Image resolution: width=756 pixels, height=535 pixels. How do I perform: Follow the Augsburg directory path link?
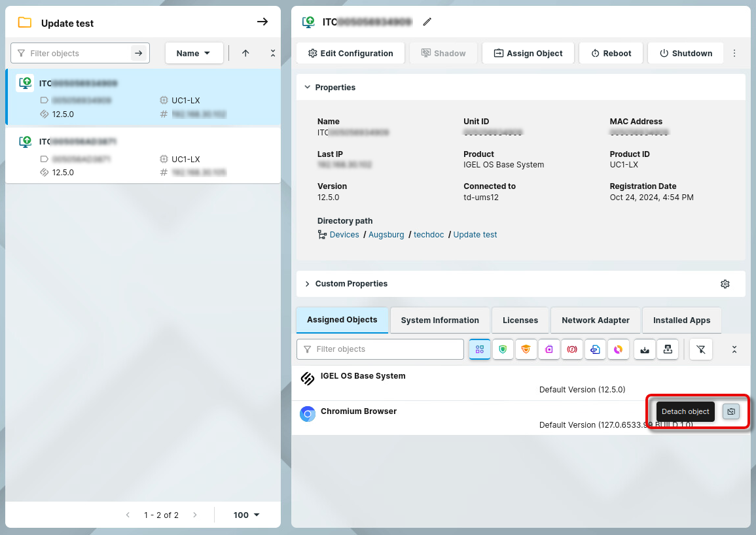(x=386, y=235)
